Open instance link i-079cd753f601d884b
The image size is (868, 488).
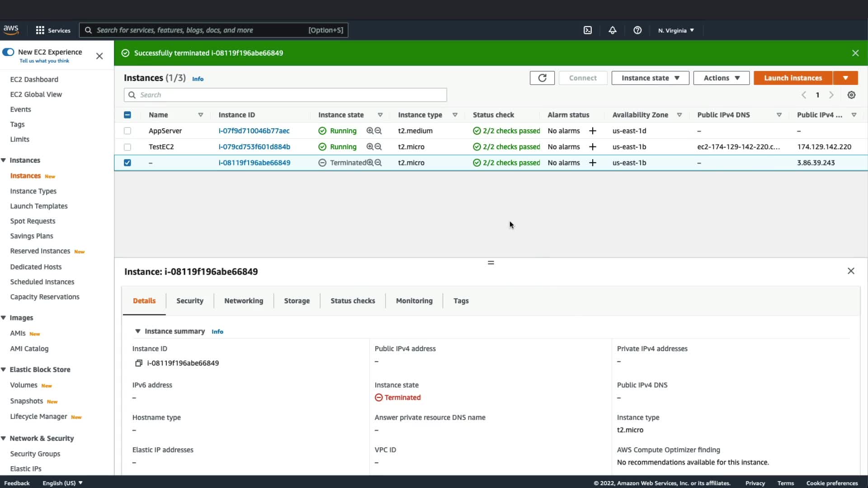[254, 147]
